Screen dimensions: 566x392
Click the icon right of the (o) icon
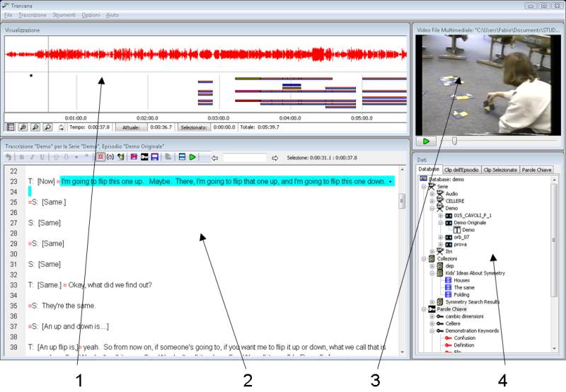point(120,157)
